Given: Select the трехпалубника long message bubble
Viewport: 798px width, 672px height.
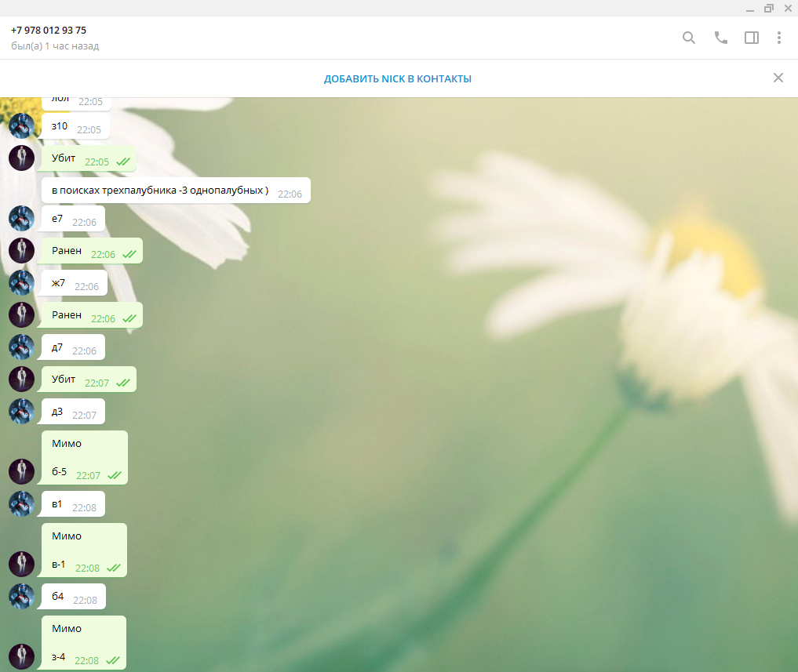Looking at the screenshot, I should 176,191.
